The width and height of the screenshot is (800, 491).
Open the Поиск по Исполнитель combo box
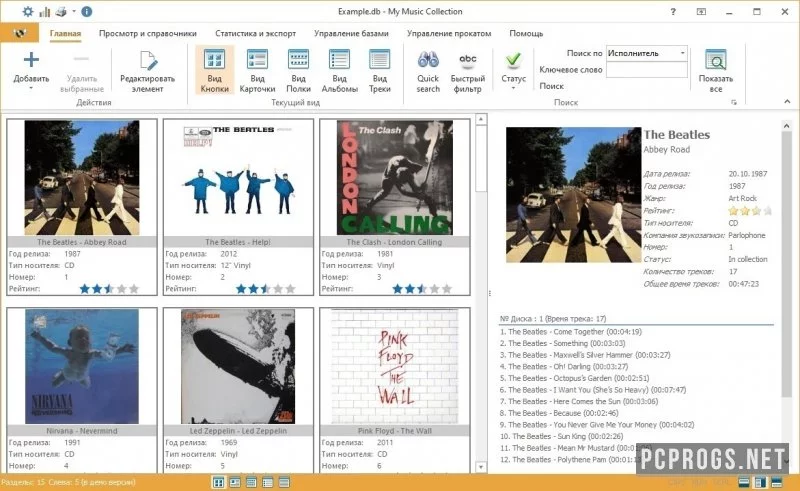coord(647,53)
